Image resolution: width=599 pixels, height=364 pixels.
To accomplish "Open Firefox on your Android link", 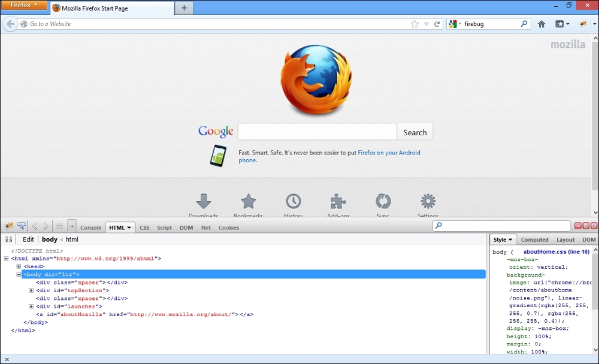I will point(389,153).
